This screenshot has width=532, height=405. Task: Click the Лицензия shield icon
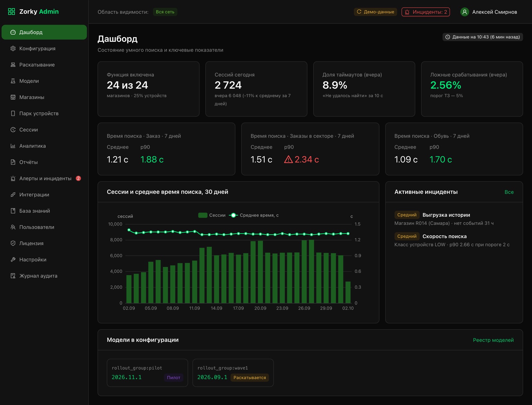(13, 243)
